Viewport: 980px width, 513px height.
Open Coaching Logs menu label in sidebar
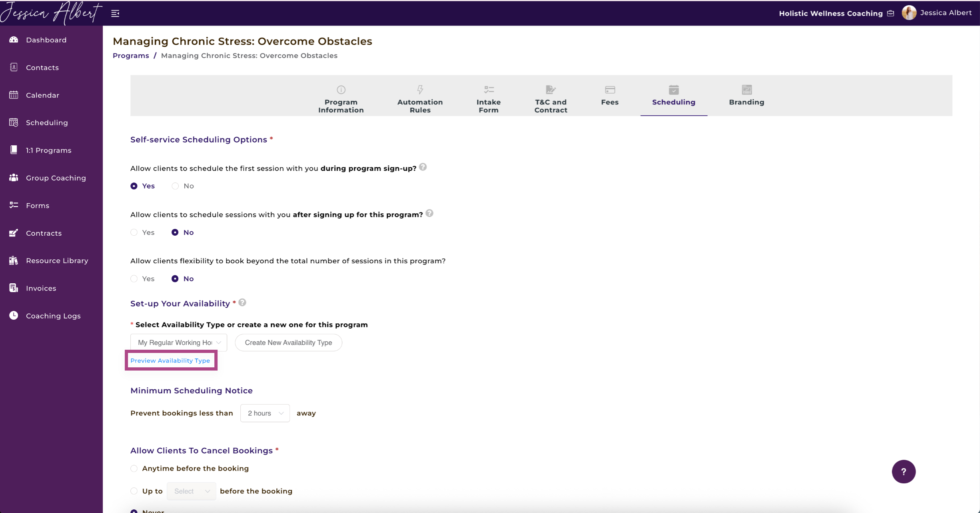click(53, 316)
